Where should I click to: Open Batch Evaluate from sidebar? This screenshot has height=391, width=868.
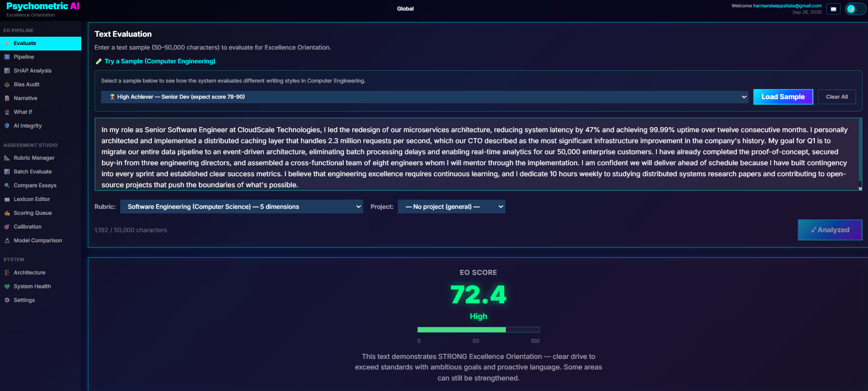pyautogui.click(x=40, y=172)
